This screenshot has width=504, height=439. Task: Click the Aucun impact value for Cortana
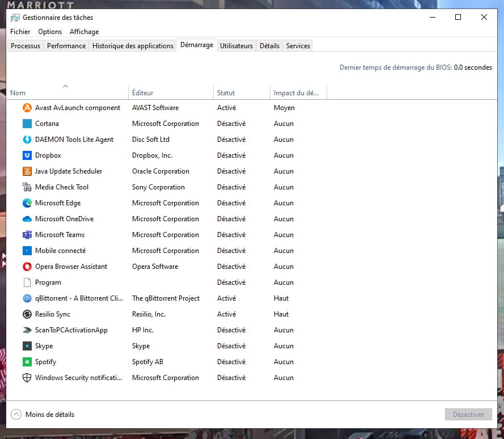coord(284,124)
